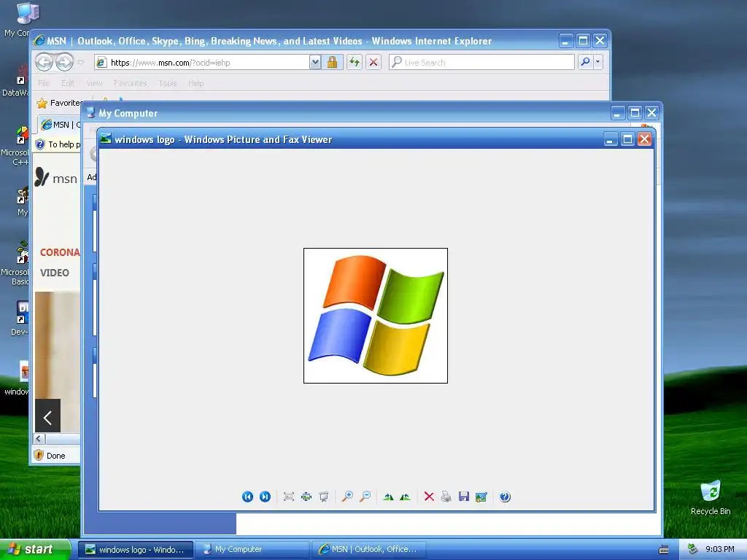Open the Tools menu in Internet Explorer
The image size is (747, 560).
[168, 83]
